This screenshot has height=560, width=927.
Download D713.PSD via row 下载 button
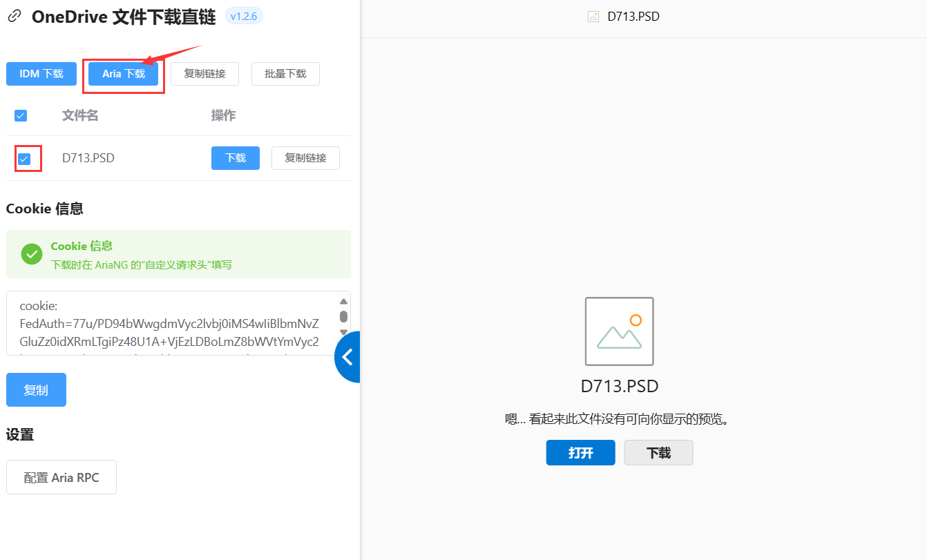click(x=235, y=158)
